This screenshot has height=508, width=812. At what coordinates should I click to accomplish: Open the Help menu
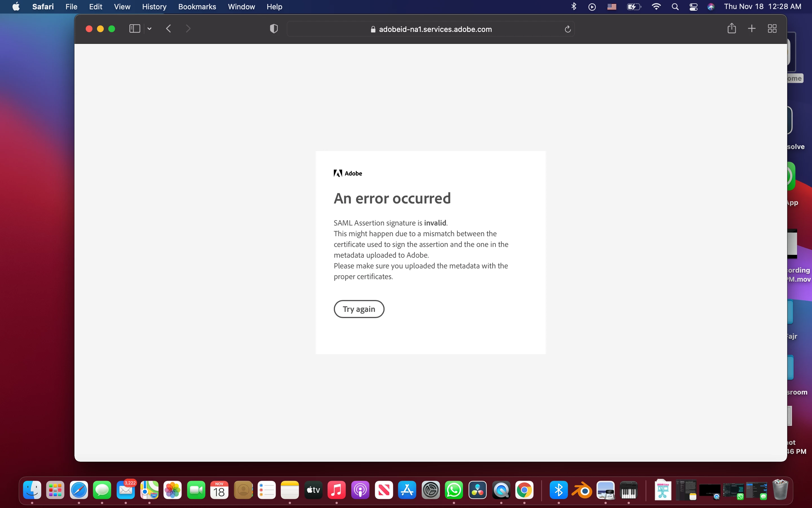(x=274, y=7)
